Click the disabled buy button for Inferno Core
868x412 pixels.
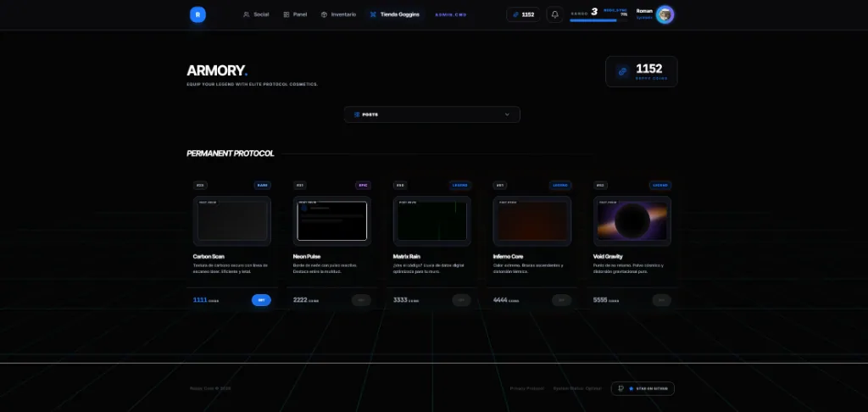tap(561, 300)
